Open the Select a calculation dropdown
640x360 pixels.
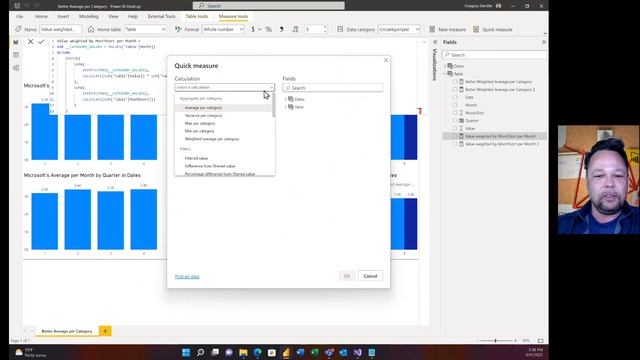coord(224,87)
